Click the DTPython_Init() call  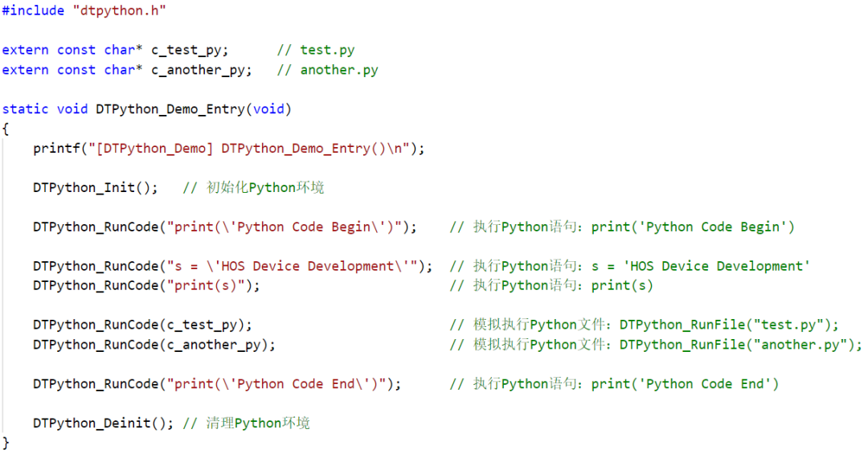[x=95, y=188]
